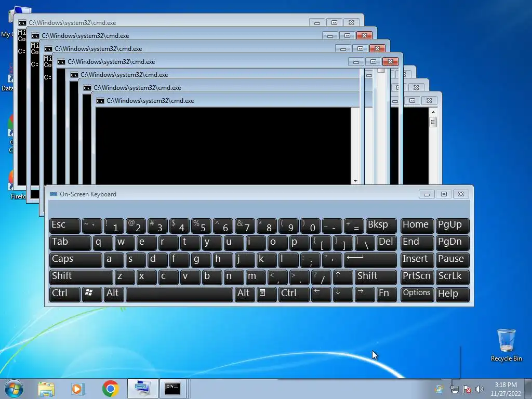Screen dimensions: 532x399
Task: Launch Windows Media Player from taskbar
Action: tap(78, 389)
